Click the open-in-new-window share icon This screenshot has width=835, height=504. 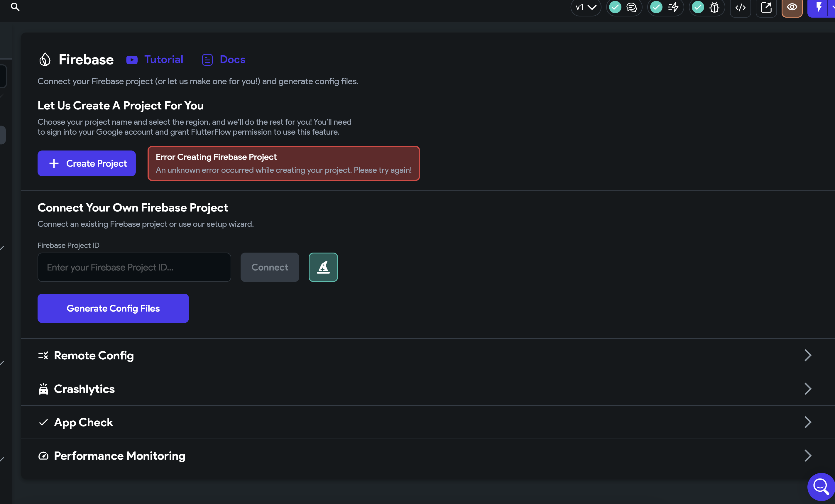click(x=766, y=7)
